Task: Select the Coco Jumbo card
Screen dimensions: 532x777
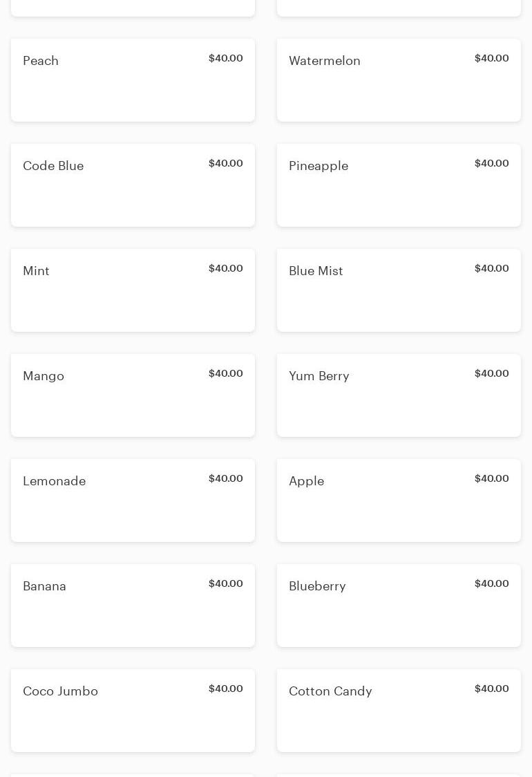Action: coord(133,711)
